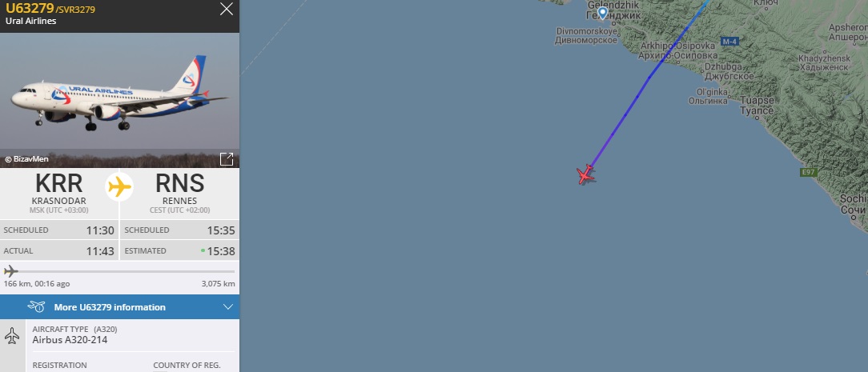Click the BizavMen photo credit
Screen dimensions: 868x372
(x=26, y=159)
